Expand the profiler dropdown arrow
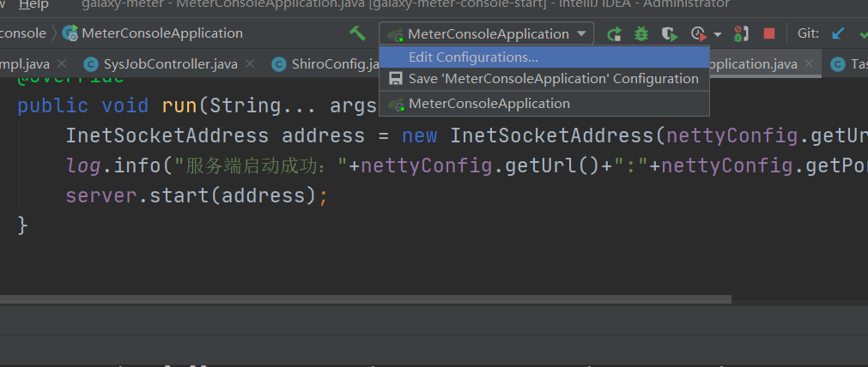 pyautogui.click(x=718, y=34)
